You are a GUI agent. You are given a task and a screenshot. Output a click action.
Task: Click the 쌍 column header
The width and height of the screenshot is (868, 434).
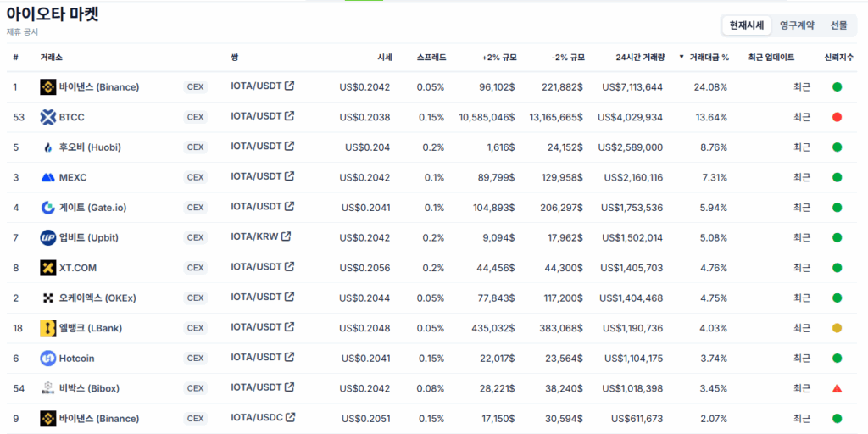pos(235,57)
